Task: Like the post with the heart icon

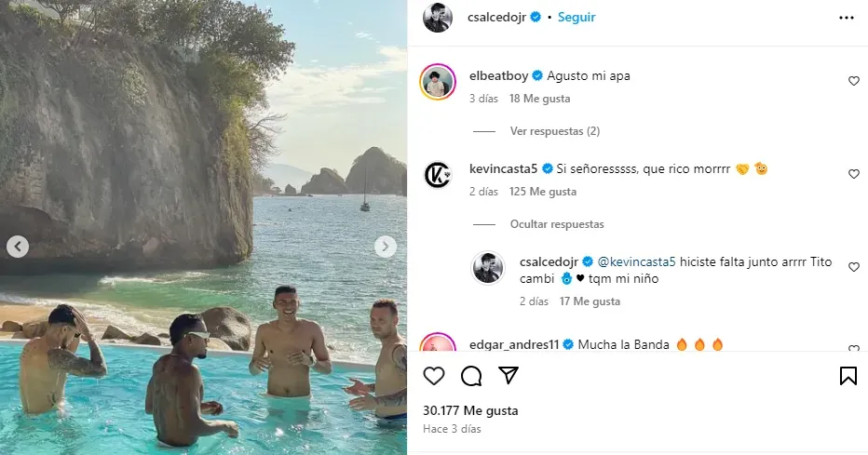Action: [434, 376]
